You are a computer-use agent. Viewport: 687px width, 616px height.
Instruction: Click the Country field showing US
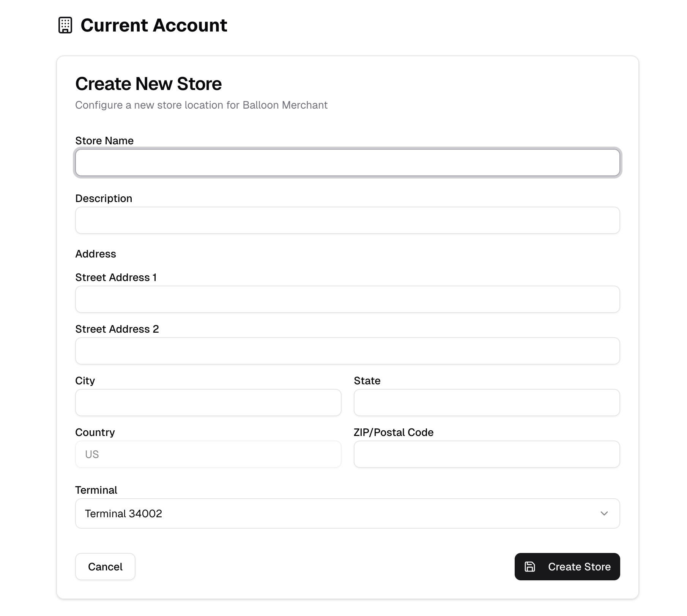[208, 454]
